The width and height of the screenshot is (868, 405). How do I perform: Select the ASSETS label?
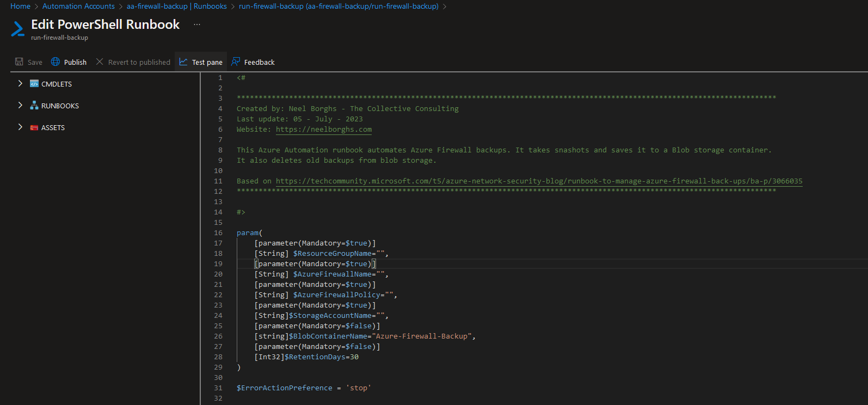(x=53, y=127)
